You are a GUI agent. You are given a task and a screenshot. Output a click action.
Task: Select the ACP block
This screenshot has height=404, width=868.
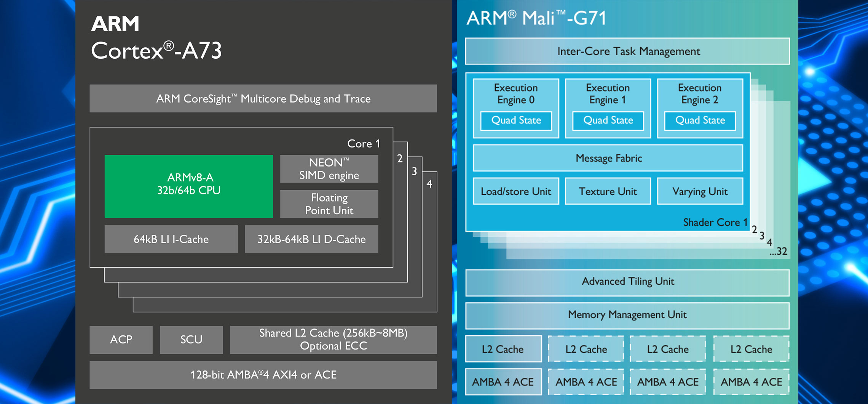(x=121, y=340)
